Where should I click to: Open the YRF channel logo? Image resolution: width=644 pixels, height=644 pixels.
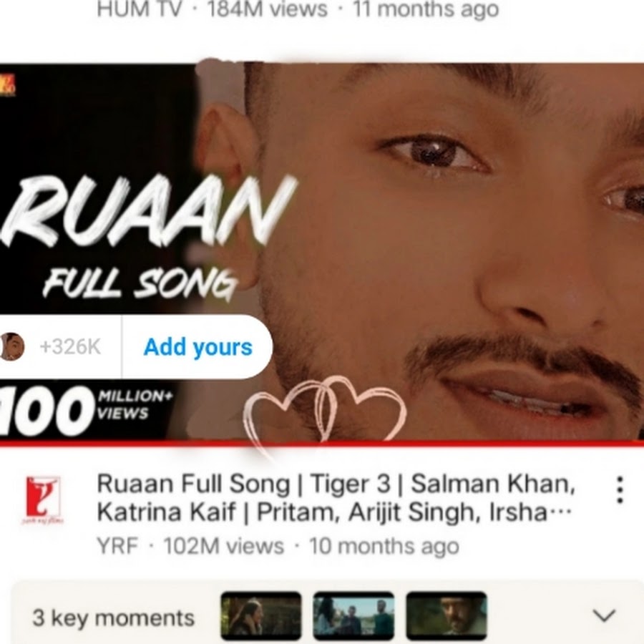(43, 499)
